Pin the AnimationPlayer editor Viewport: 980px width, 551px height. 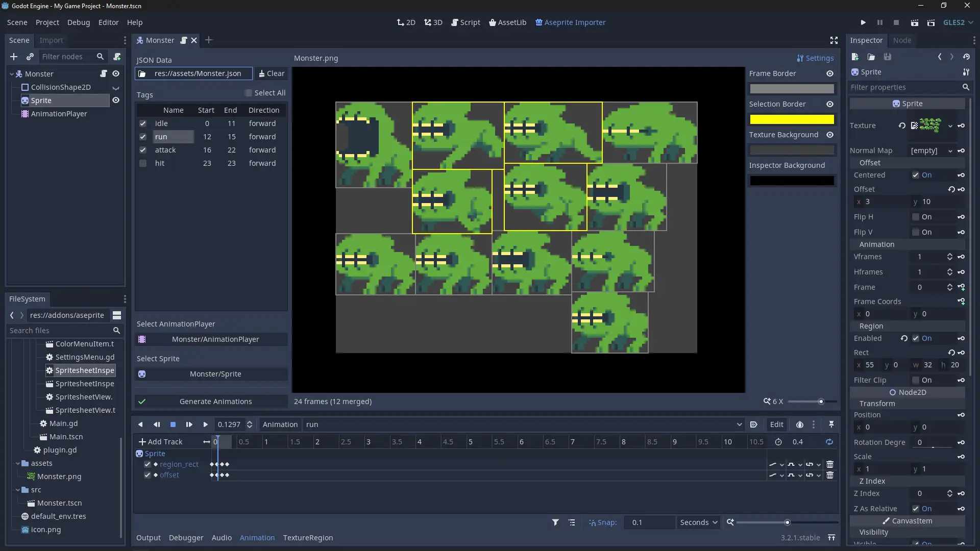(x=831, y=424)
